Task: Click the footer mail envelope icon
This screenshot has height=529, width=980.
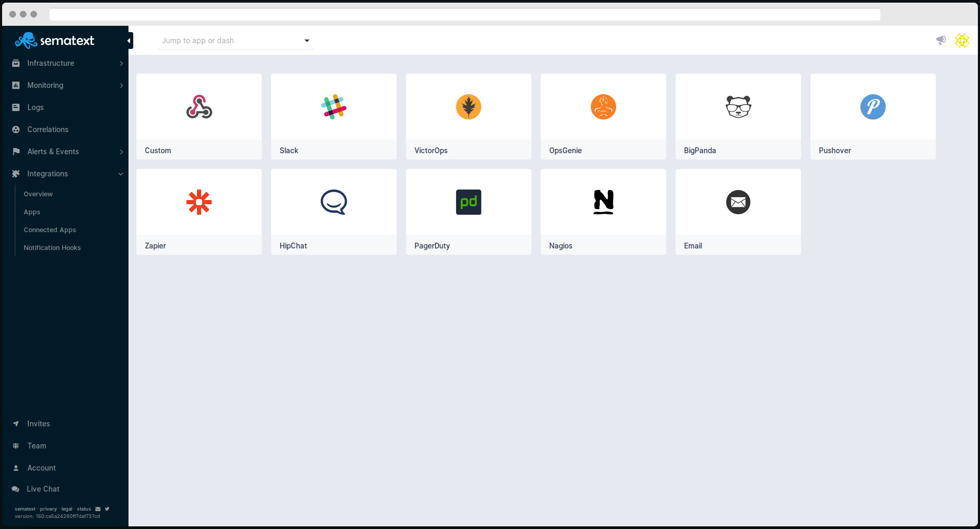Action: tap(98, 509)
